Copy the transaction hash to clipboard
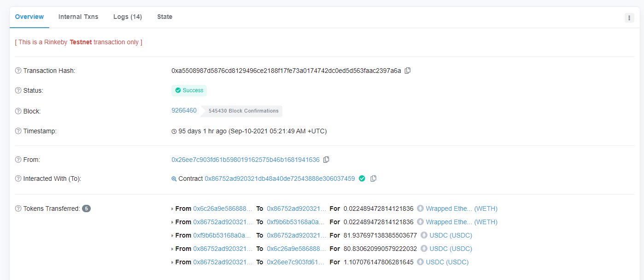 [408, 71]
